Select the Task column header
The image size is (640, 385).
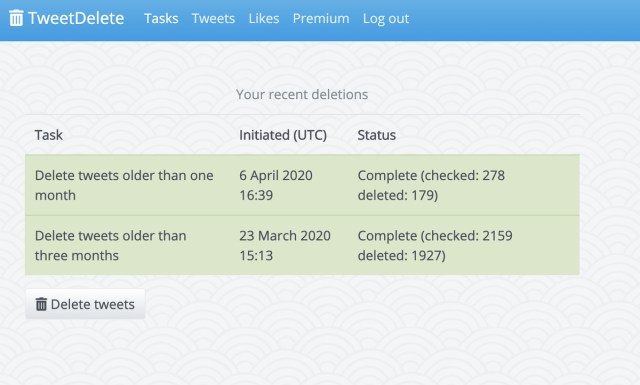pos(49,135)
